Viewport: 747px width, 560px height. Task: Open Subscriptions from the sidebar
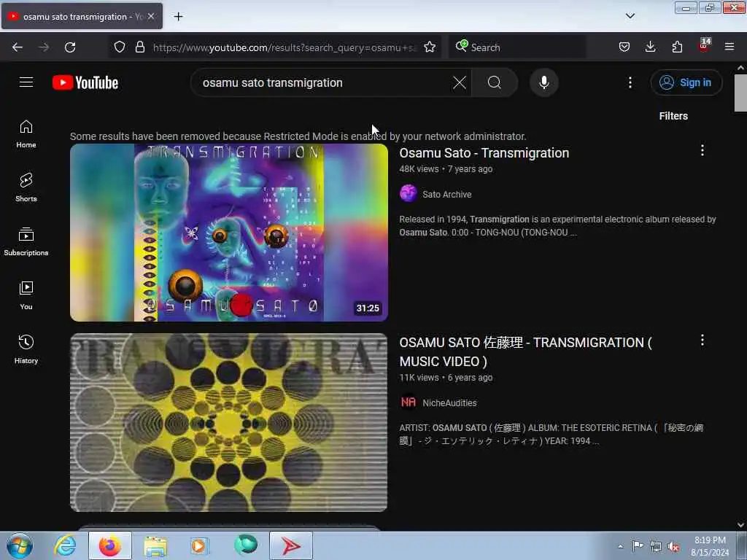tap(26, 241)
